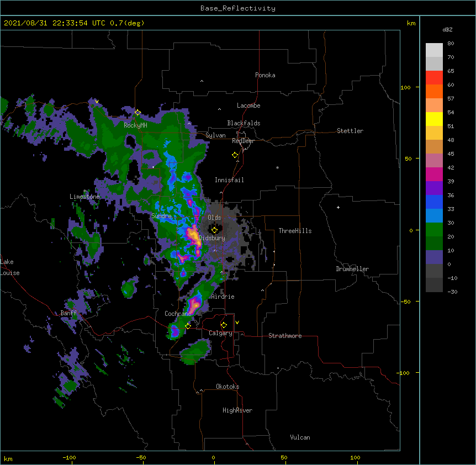Image resolution: width=476 pixels, height=465 pixels.
Task: Click the ThreeHills label
Action: pyautogui.click(x=295, y=231)
